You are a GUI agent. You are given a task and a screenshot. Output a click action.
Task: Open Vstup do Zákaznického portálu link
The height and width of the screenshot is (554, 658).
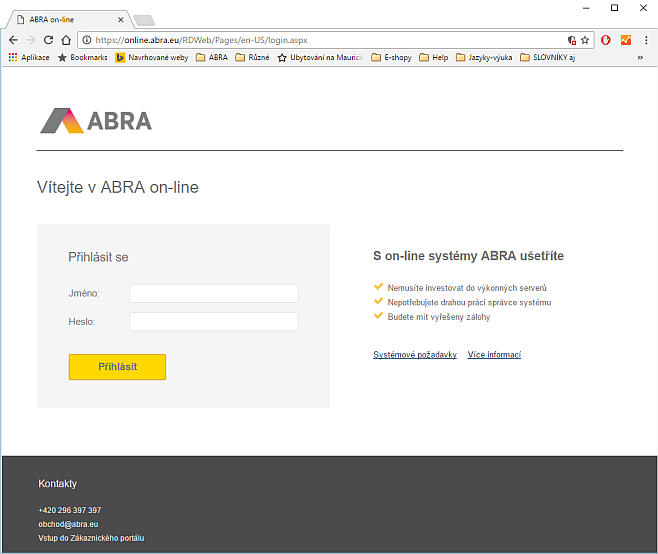coord(91,538)
